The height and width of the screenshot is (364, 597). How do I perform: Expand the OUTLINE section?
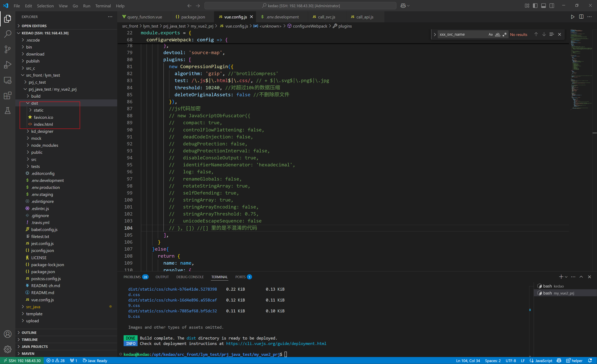29,333
